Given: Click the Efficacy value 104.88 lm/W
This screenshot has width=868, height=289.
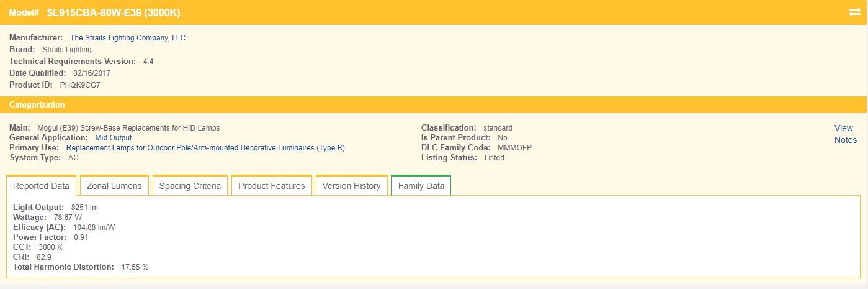Looking at the screenshot, I should coord(94,227).
